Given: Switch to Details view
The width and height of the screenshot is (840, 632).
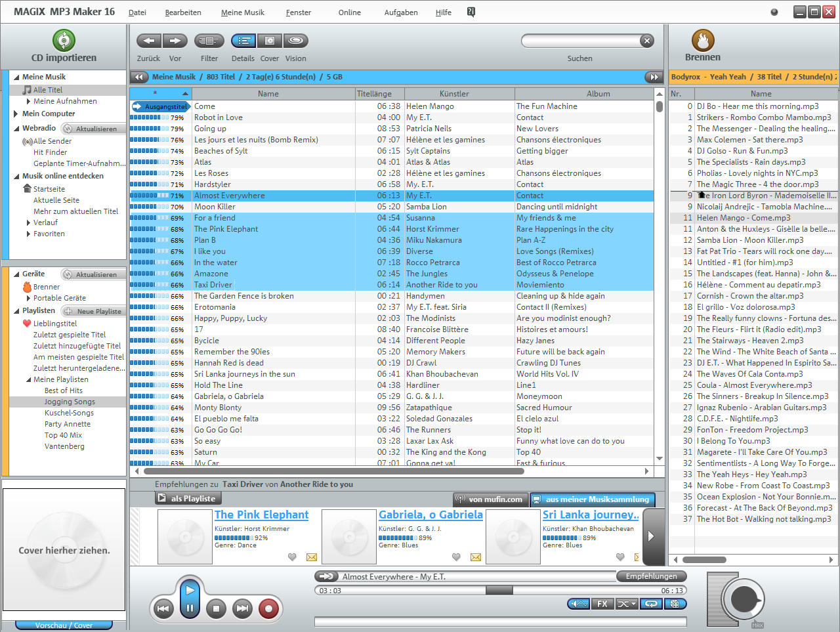Looking at the screenshot, I should [243, 41].
